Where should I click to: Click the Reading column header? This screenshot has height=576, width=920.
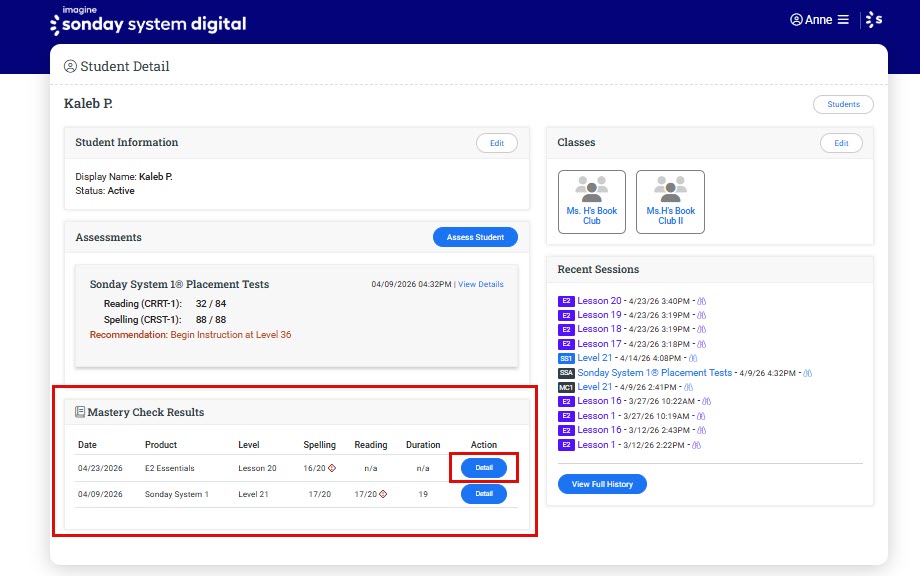tap(371, 445)
